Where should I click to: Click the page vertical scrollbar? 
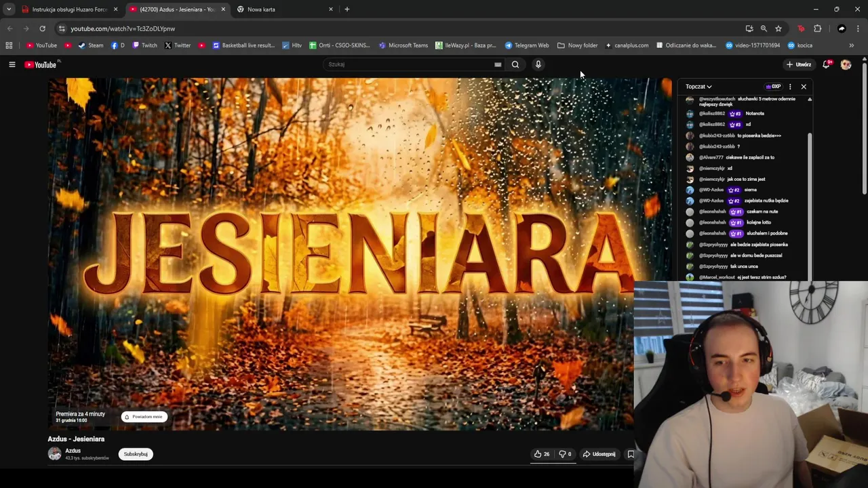click(x=865, y=129)
